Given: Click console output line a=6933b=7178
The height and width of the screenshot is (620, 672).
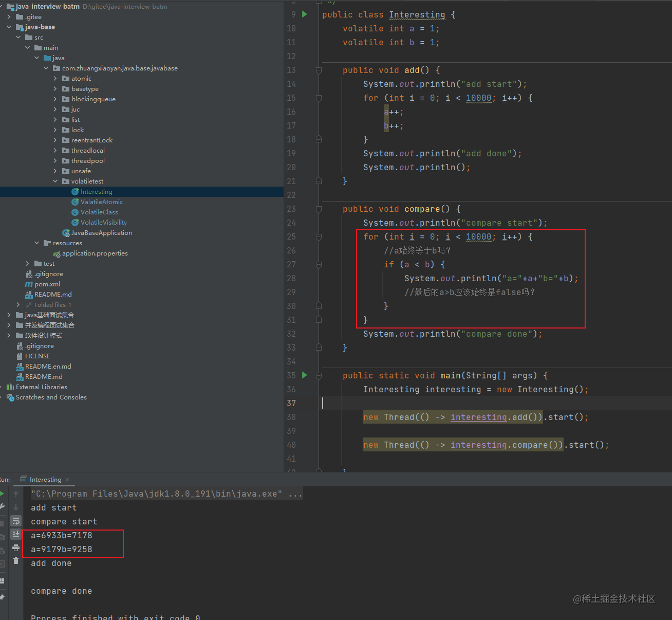Looking at the screenshot, I should click(62, 536).
